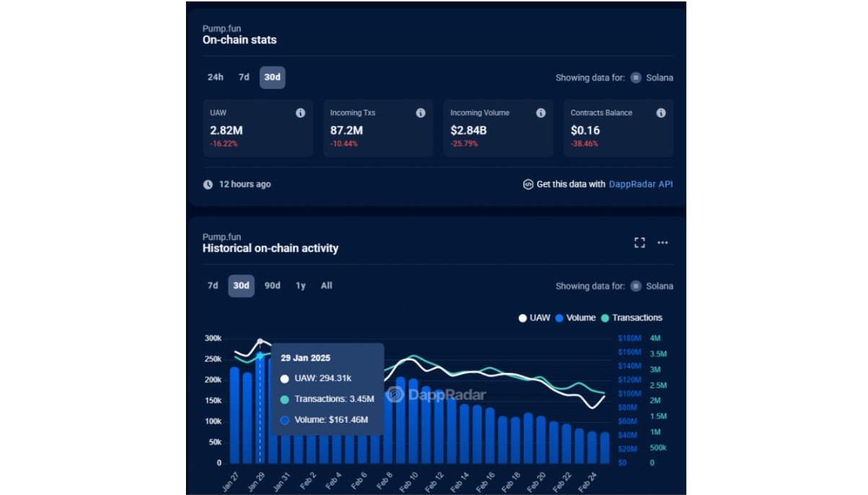Image resolution: width=868 pixels, height=495 pixels.
Task: Toggle the UAW series in legend
Action: [x=534, y=317]
